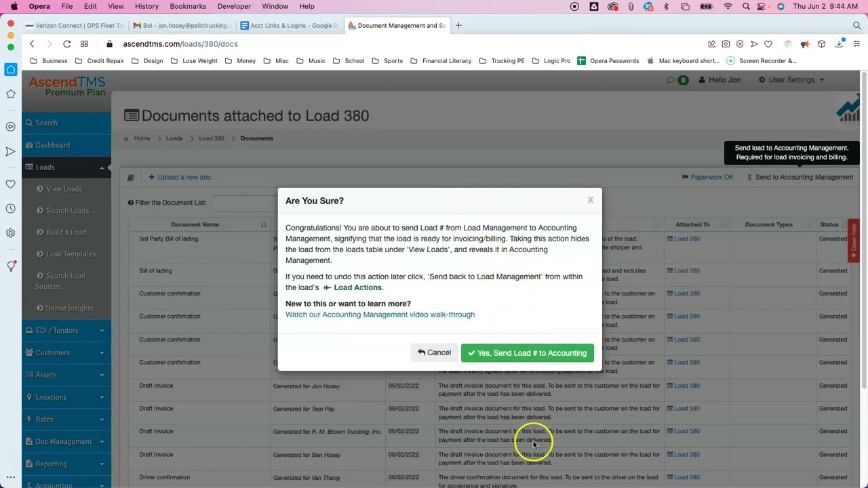Open the ad blocker shield icon
The image size is (868, 488).
[x=740, y=44]
